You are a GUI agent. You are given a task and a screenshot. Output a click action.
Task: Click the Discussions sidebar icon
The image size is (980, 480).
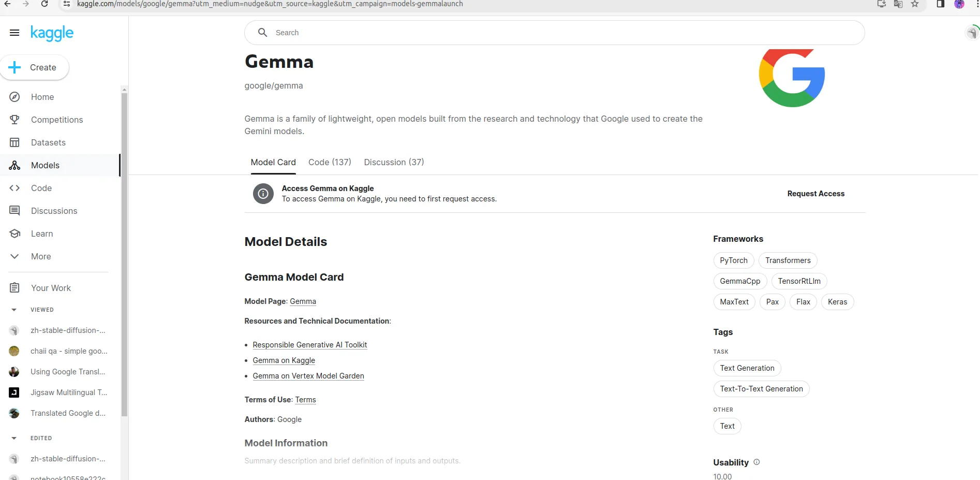click(14, 211)
